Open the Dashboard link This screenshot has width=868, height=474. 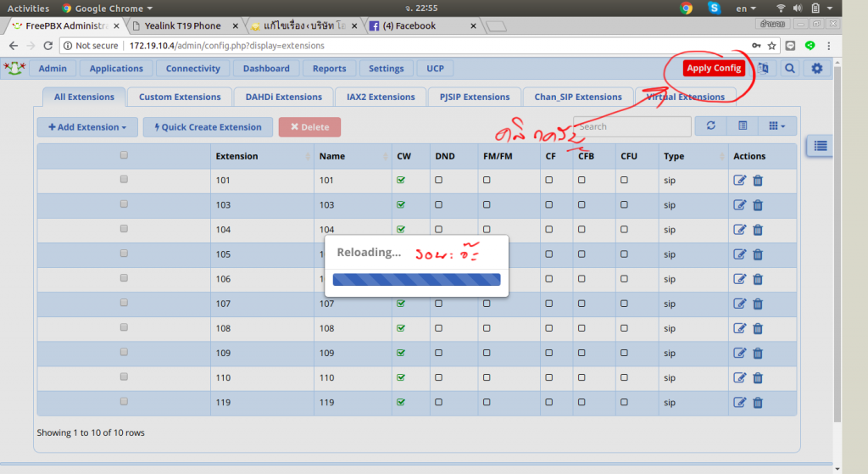point(266,68)
